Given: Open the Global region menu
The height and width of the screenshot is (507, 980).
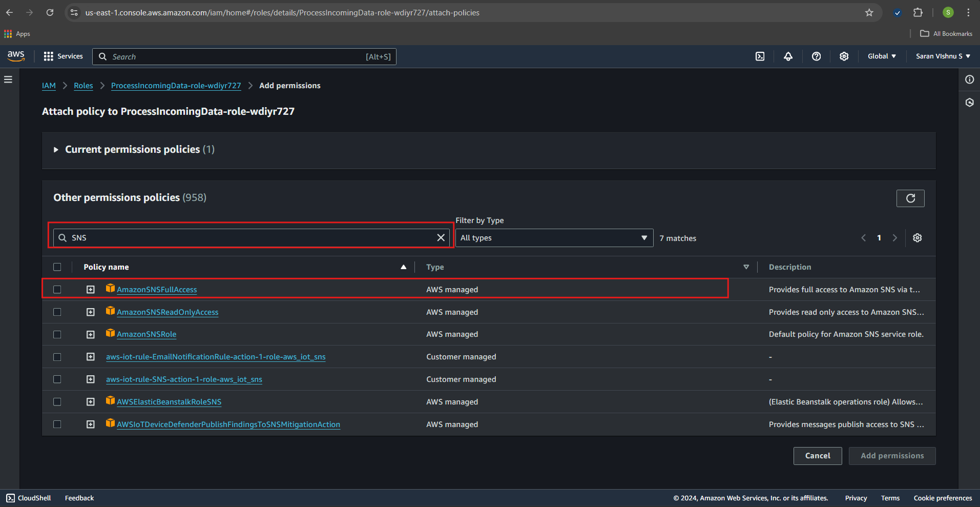Looking at the screenshot, I should point(881,56).
